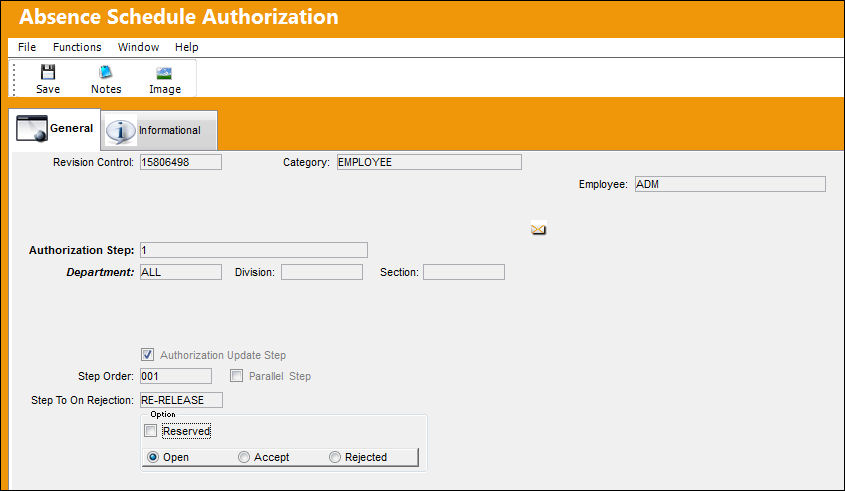Click the empty Division field
This screenshot has height=491, width=845.
(322, 272)
